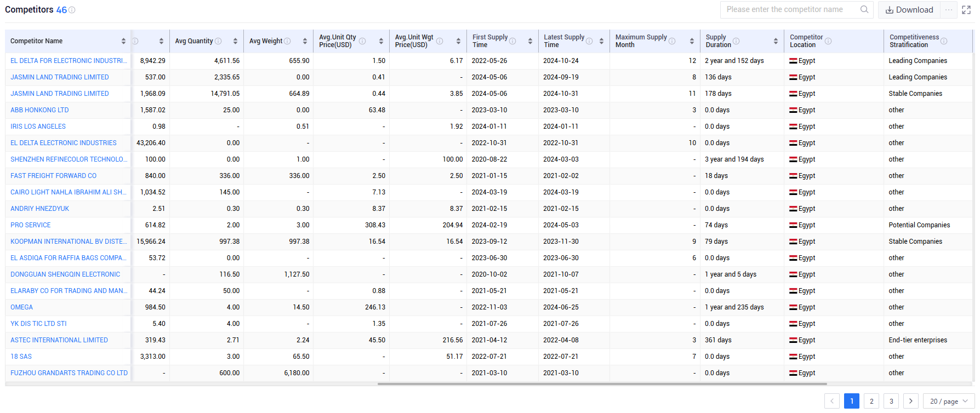Click First Supply Time info icon
Viewport: 980px width, 413px height.
512,41
